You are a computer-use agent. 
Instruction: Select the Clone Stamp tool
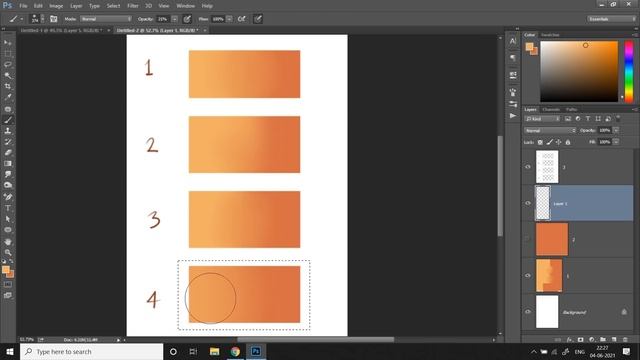(x=8, y=131)
